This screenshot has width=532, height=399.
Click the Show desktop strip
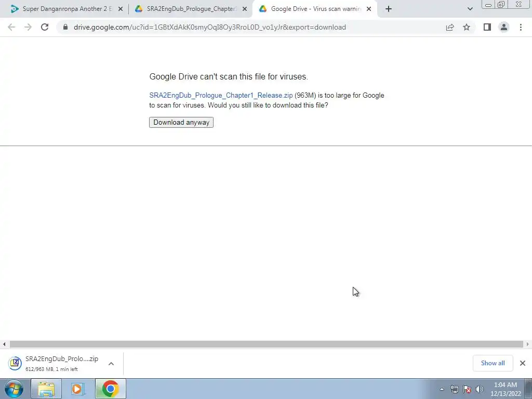[528, 389]
